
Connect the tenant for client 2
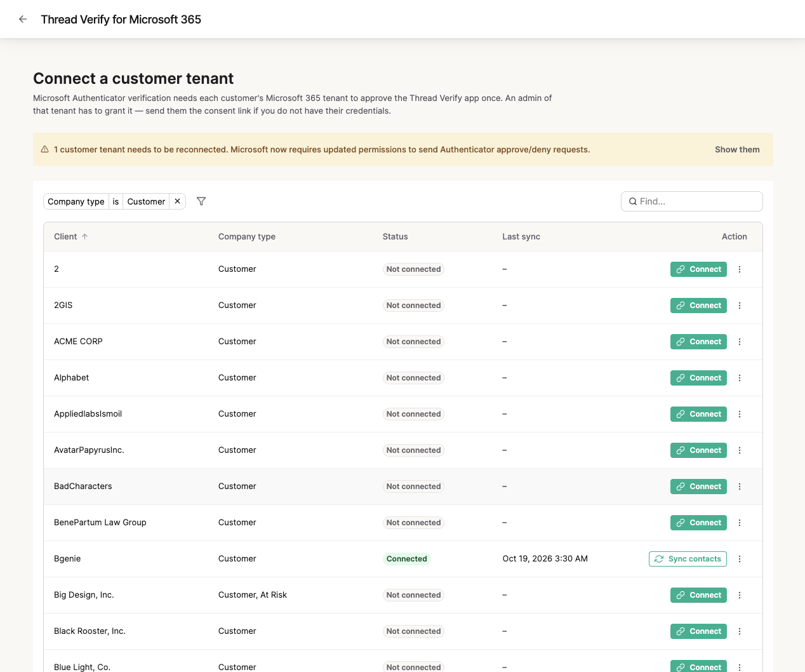pyautogui.click(x=698, y=269)
